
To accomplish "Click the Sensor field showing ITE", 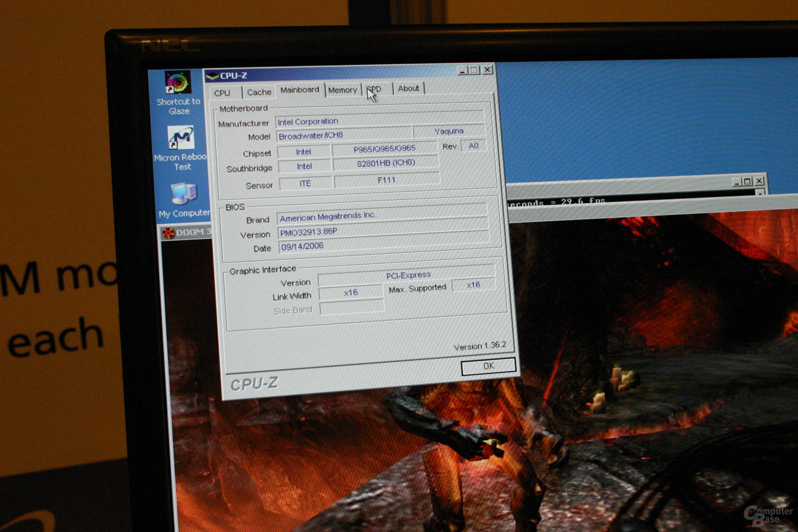I will coord(305,183).
